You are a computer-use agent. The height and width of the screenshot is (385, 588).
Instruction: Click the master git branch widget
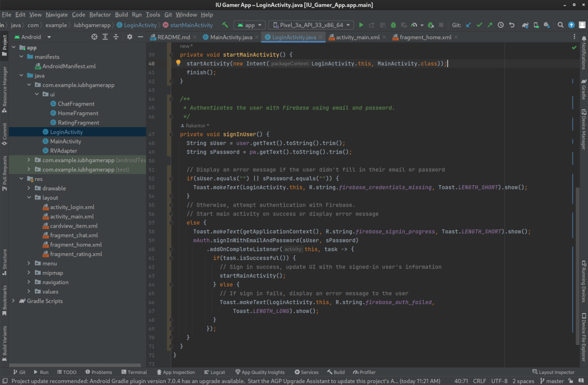coord(552,381)
